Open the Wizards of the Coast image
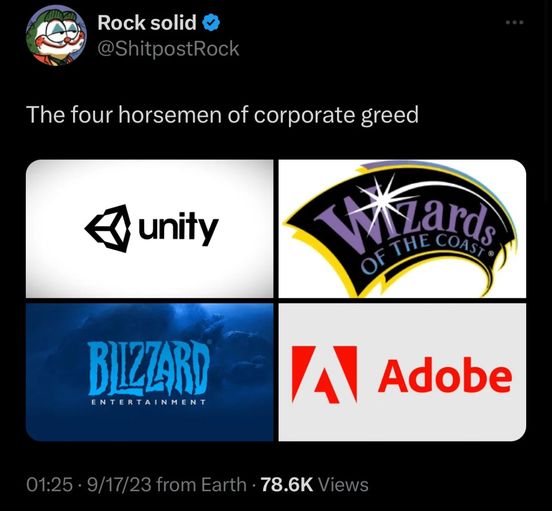 pos(402,229)
